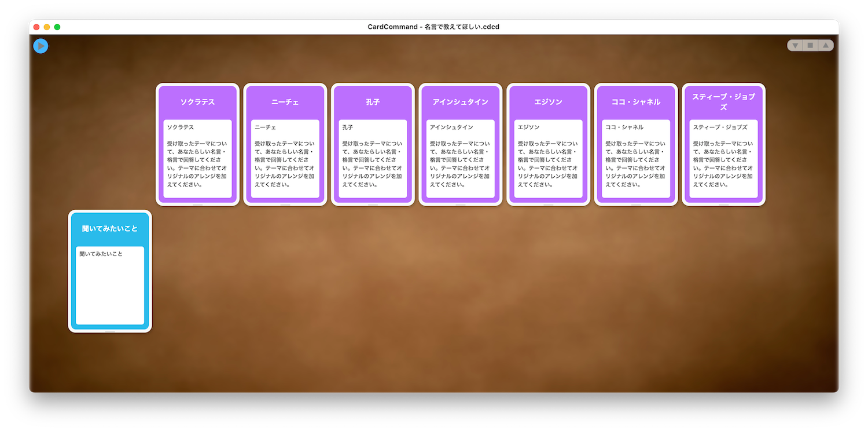Edit the ココ・シャネル card prompt text
This screenshot has width=868, height=431.
[636, 159]
